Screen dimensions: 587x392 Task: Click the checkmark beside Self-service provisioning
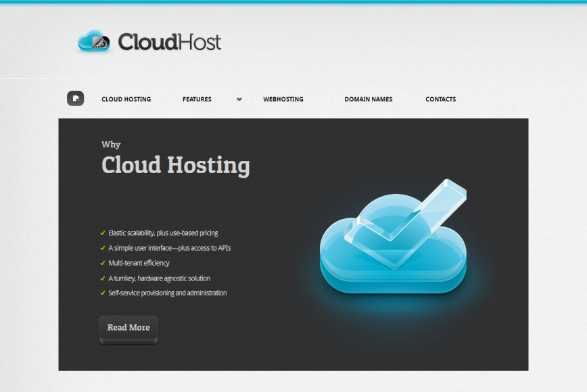(x=101, y=293)
